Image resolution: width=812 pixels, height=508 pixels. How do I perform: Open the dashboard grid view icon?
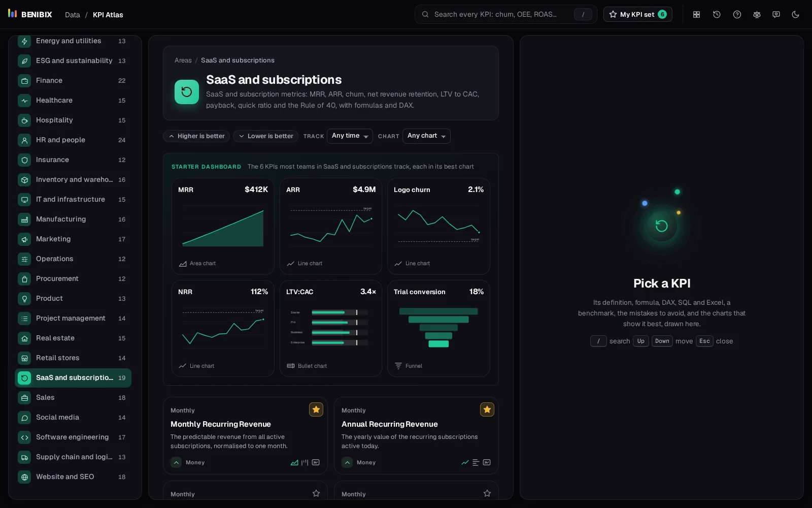tap(696, 14)
